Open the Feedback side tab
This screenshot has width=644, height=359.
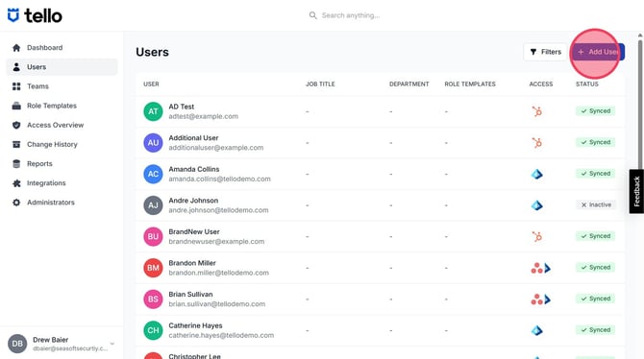tap(636, 191)
